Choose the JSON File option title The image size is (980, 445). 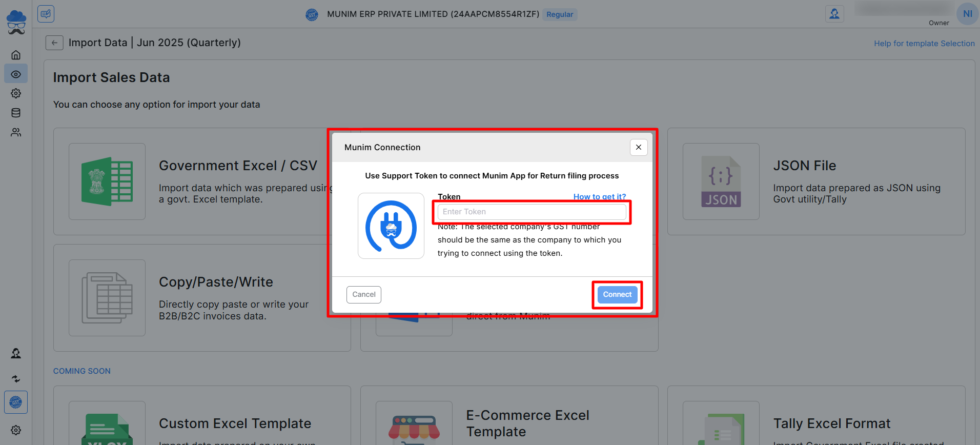click(x=804, y=166)
